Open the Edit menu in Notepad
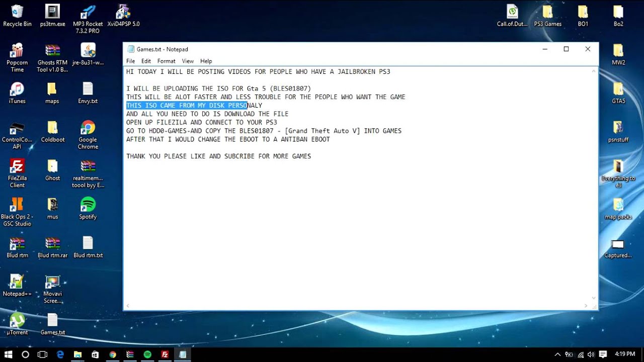 (x=146, y=61)
